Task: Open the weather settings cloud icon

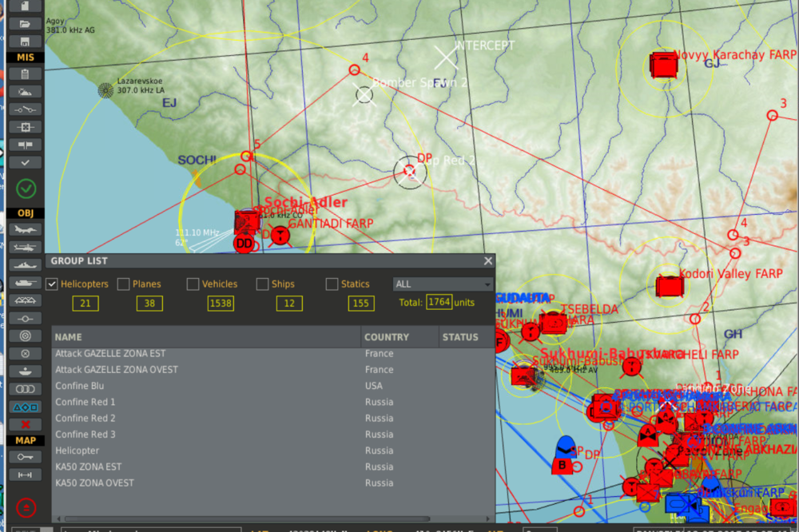Action: pyautogui.click(x=25, y=92)
